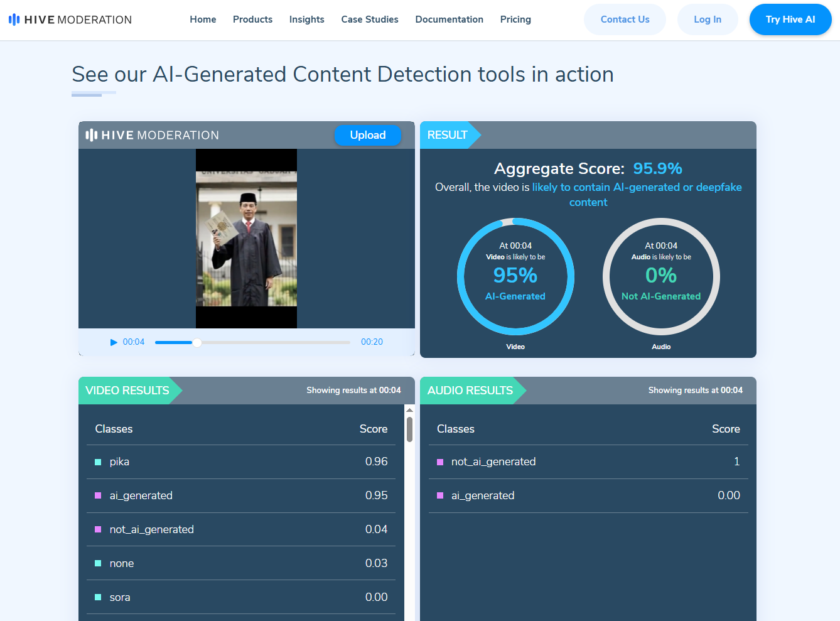
Task: Select the pika class row
Action: [241, 462]
